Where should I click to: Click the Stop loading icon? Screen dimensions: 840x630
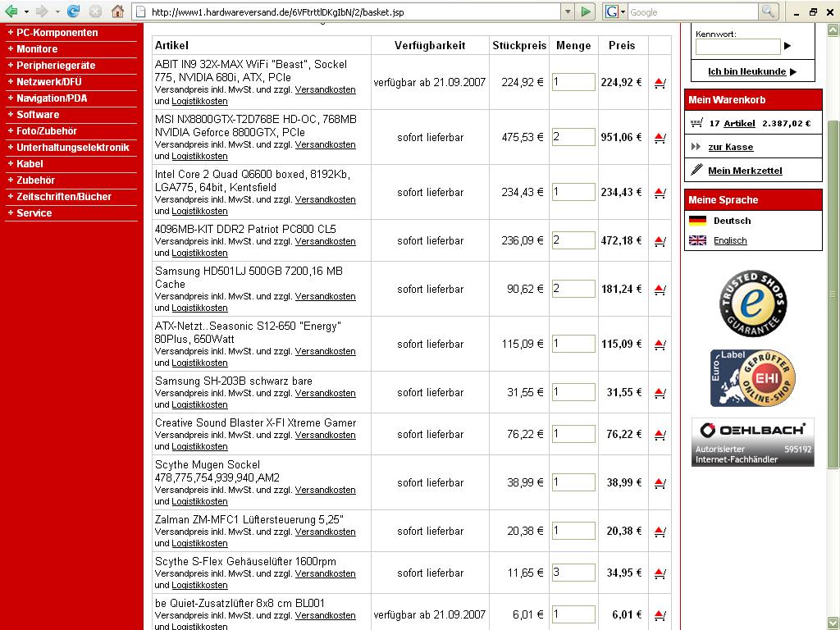[95, 11]
